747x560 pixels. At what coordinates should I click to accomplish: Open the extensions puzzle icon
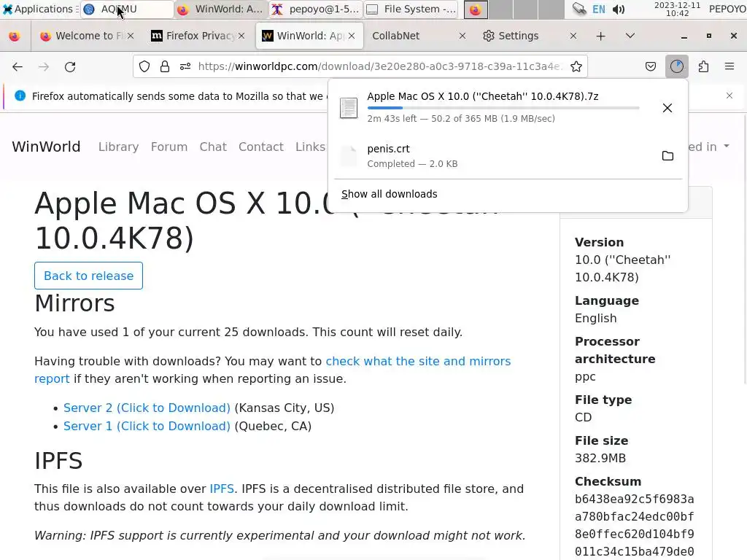(x=703, y=66)
